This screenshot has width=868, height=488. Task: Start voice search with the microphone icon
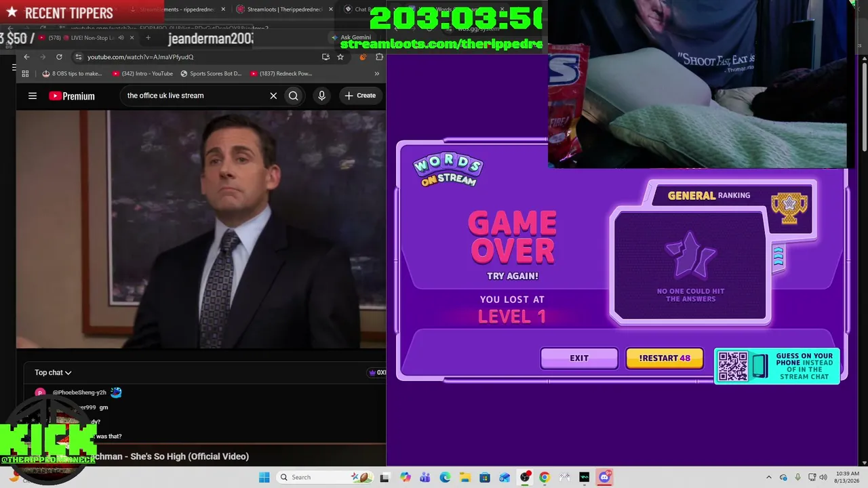point(322,96)
